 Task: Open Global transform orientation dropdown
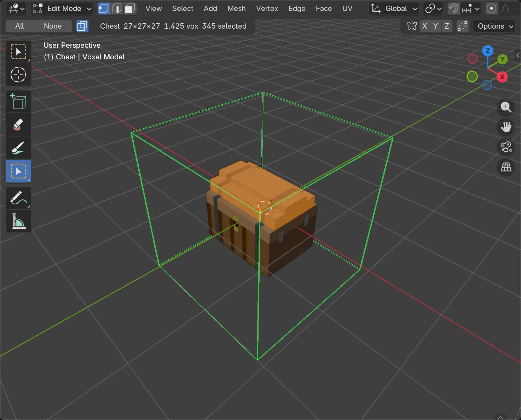click(394, 8)
